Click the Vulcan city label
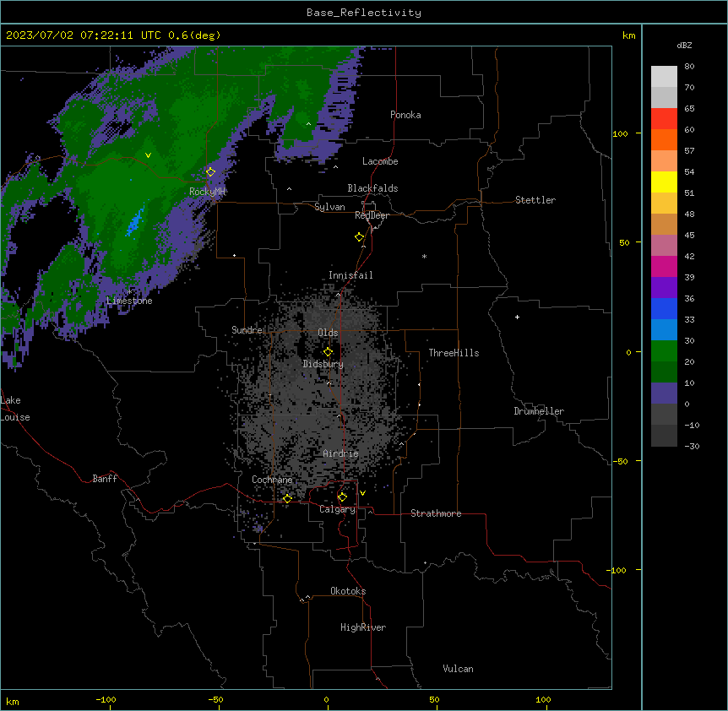 [459, 669]
